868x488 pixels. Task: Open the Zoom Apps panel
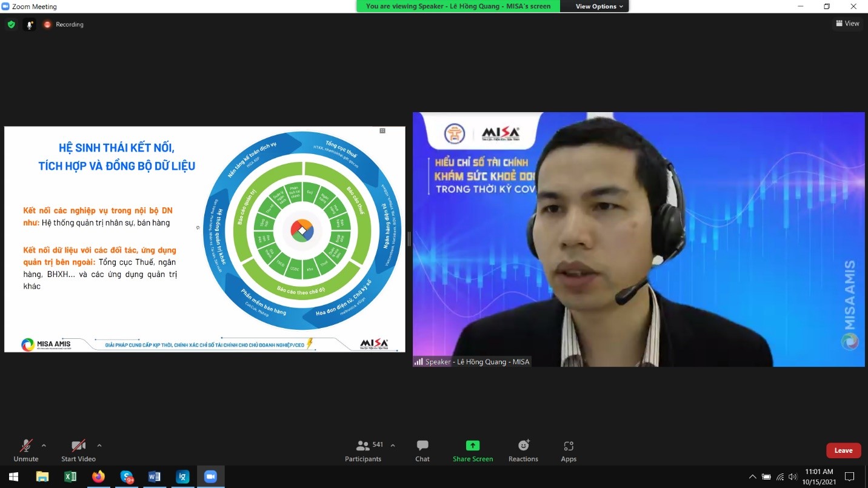[568, 450]
